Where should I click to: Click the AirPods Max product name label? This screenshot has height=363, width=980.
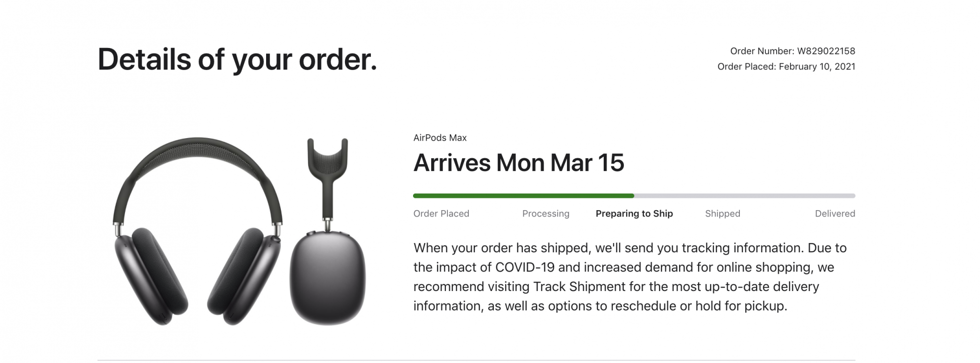pyautogui.click(x=440, y=138)
